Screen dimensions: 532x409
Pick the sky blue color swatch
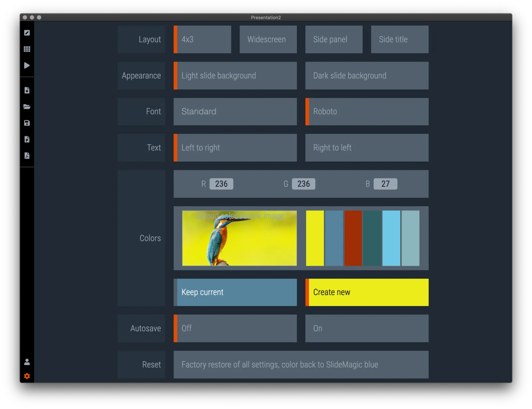point(391,238)
